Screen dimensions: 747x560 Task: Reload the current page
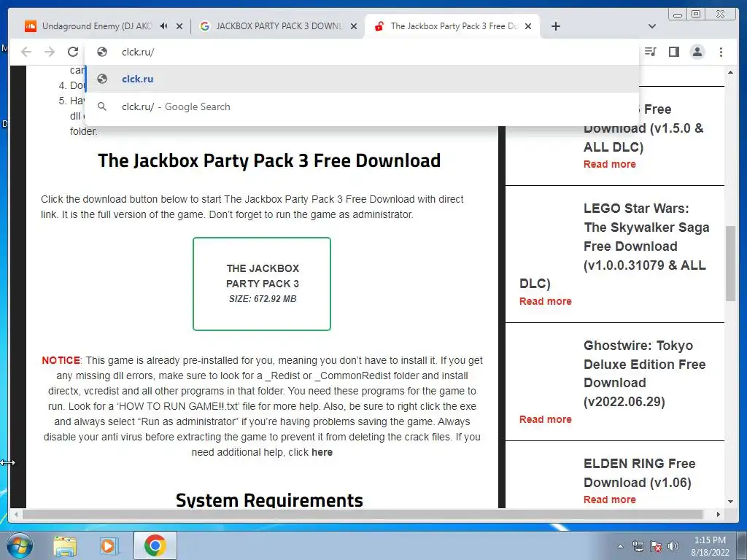tap(73, 52)
